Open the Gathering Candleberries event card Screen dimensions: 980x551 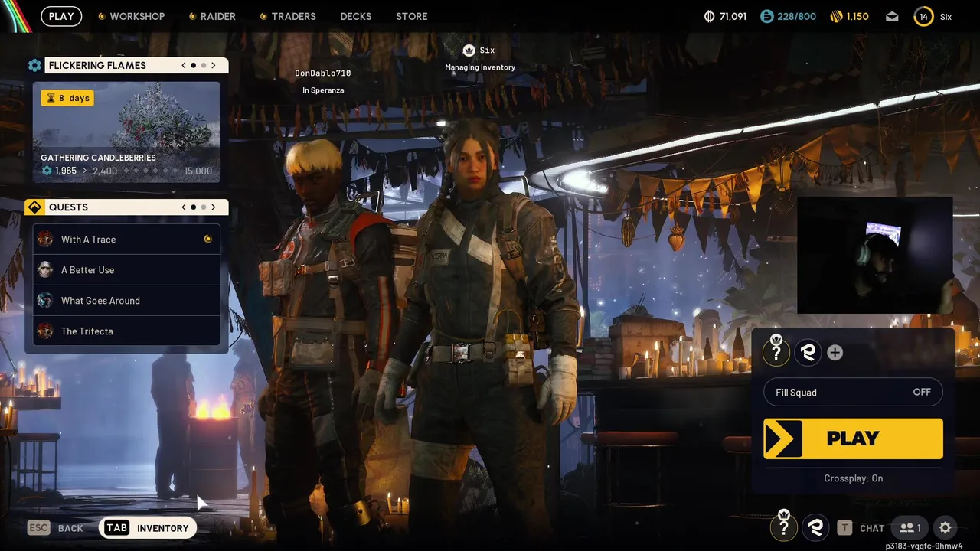(x=126, y=132)
